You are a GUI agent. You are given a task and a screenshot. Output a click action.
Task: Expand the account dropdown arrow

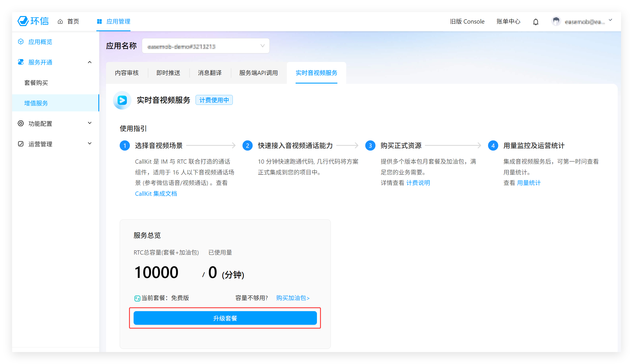pos(610,20)
